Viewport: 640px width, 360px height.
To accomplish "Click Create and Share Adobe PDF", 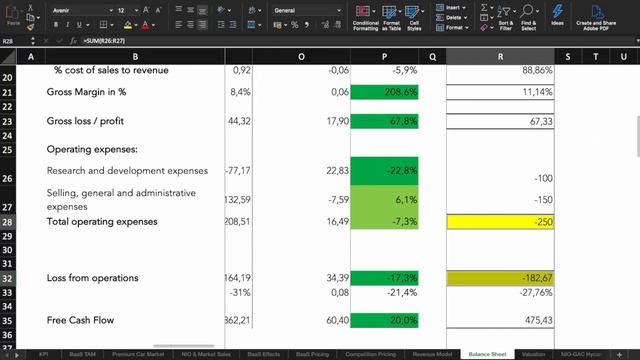I will point(596,18).
